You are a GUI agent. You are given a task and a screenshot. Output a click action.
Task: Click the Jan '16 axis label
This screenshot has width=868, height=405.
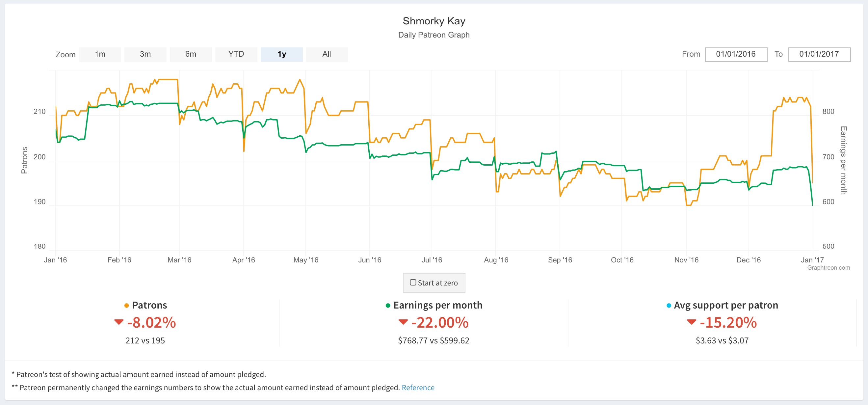[x=55, y=260]
